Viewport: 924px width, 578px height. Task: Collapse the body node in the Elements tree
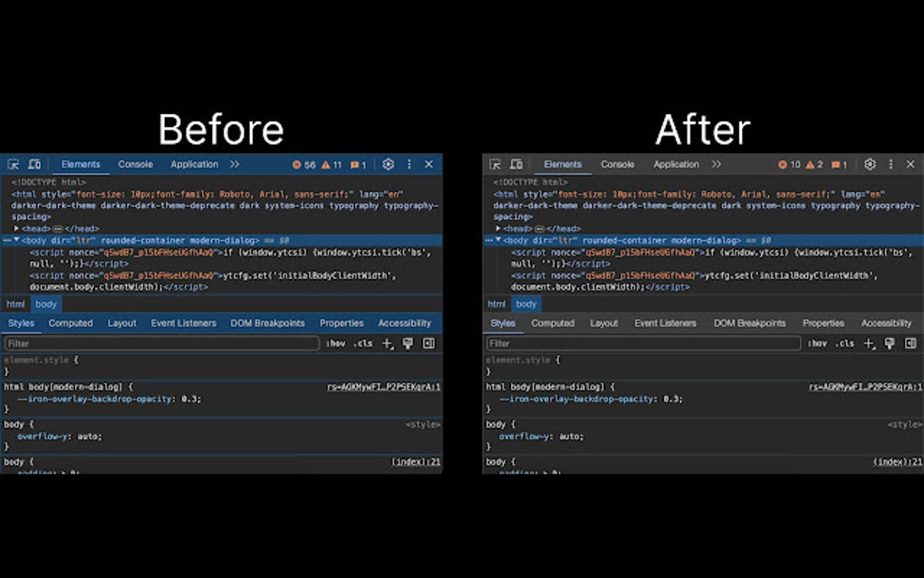tap(16, 239)
